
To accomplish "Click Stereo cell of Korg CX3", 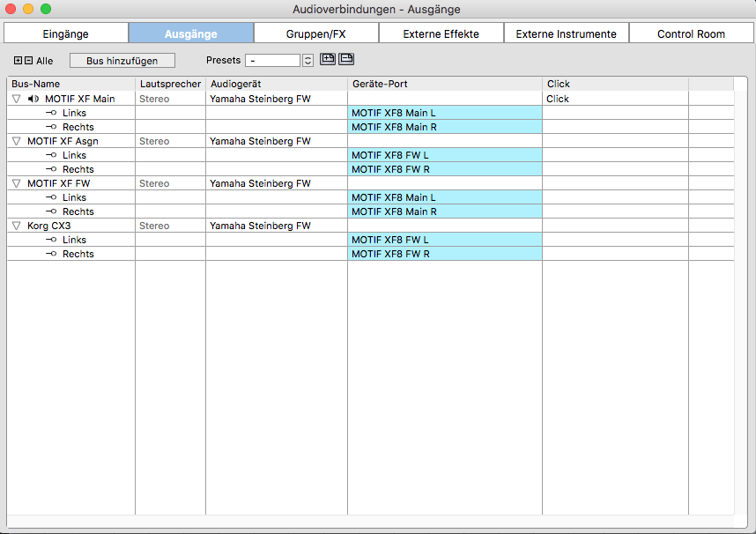I will (171, 226).
